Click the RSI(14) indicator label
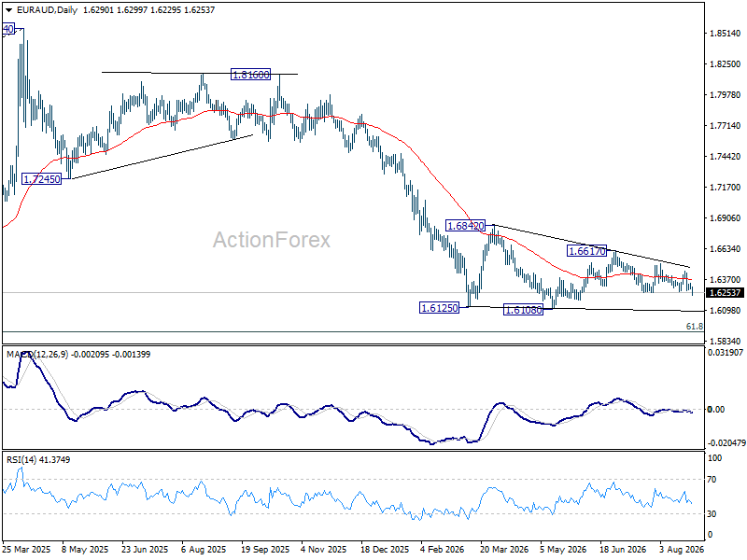 pyautogui.click(x=21, y=460)
